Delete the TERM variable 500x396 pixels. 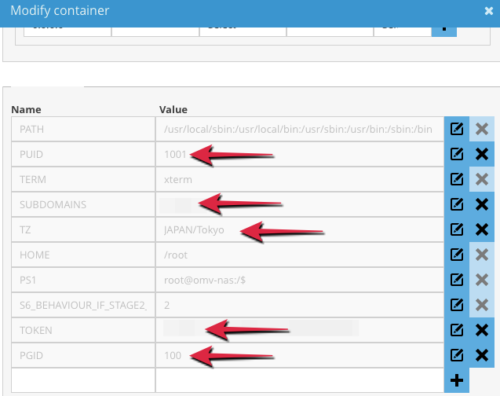[x=482, y=179]
